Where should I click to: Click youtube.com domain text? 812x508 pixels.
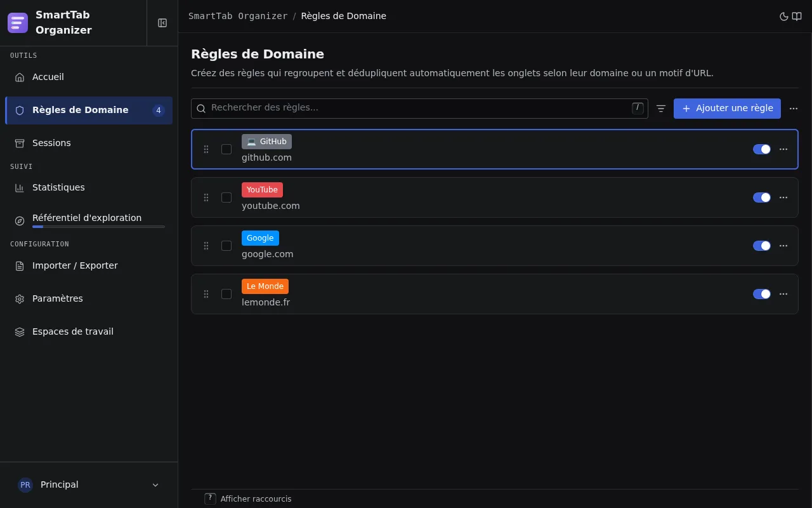pos(271,206)
